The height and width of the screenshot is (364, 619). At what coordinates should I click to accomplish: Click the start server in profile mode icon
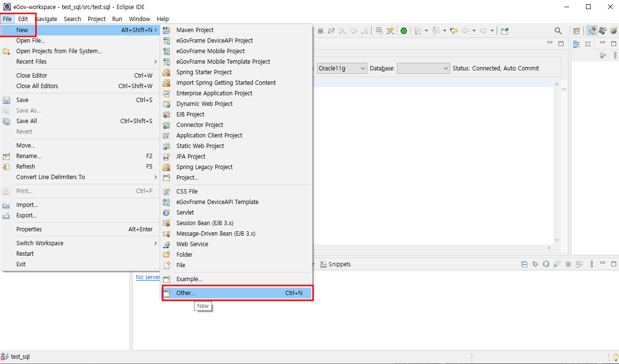click(x=557, y=264)
